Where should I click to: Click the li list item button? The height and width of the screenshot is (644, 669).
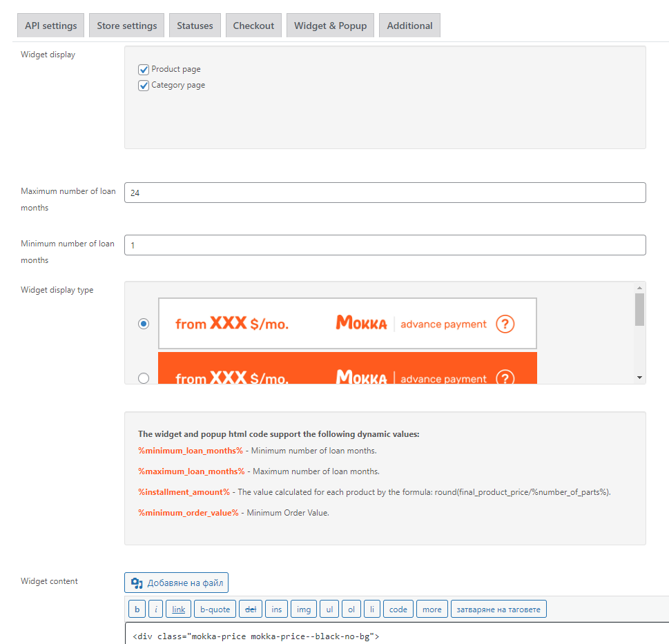tap(372, 609)
